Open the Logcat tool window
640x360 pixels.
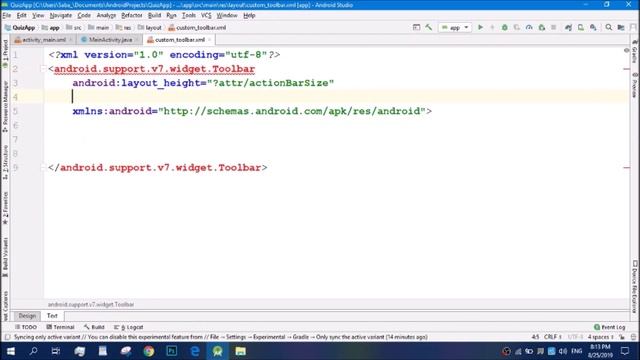(x=129, y=327)
